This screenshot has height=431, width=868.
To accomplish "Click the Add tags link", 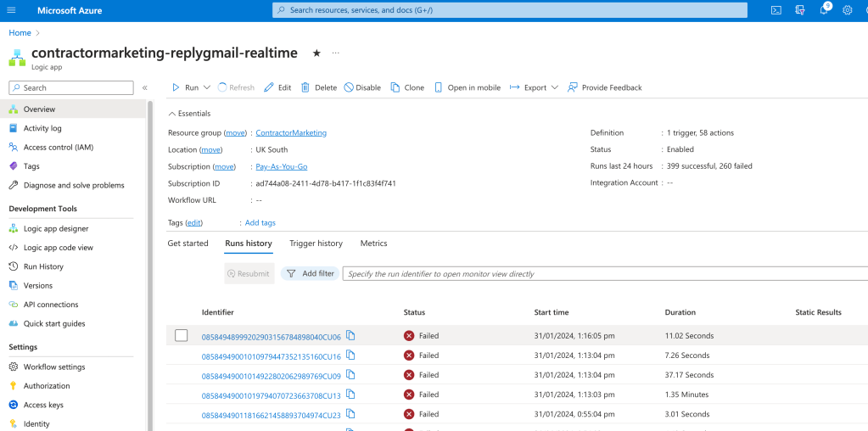I will click(260, 223).
